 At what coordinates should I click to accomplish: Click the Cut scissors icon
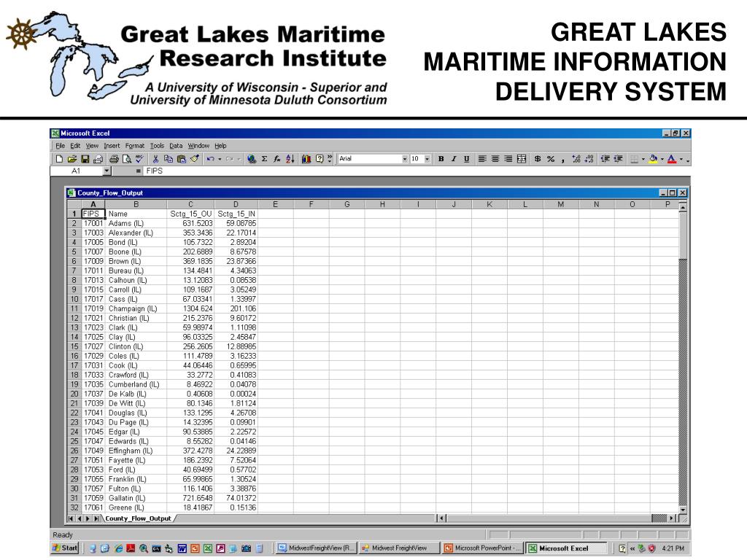(155, 159)
